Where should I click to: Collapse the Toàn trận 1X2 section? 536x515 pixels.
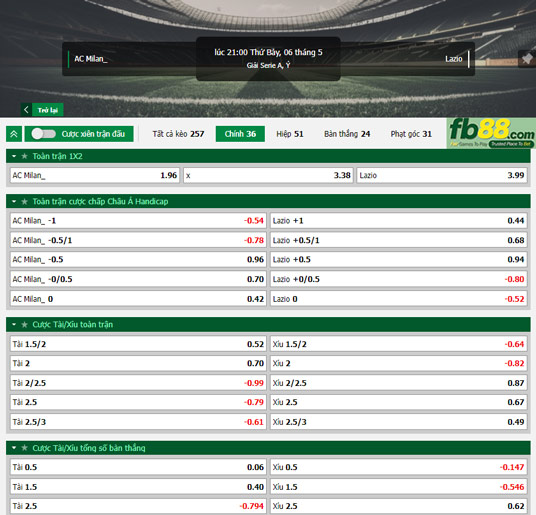coord(14,156)
